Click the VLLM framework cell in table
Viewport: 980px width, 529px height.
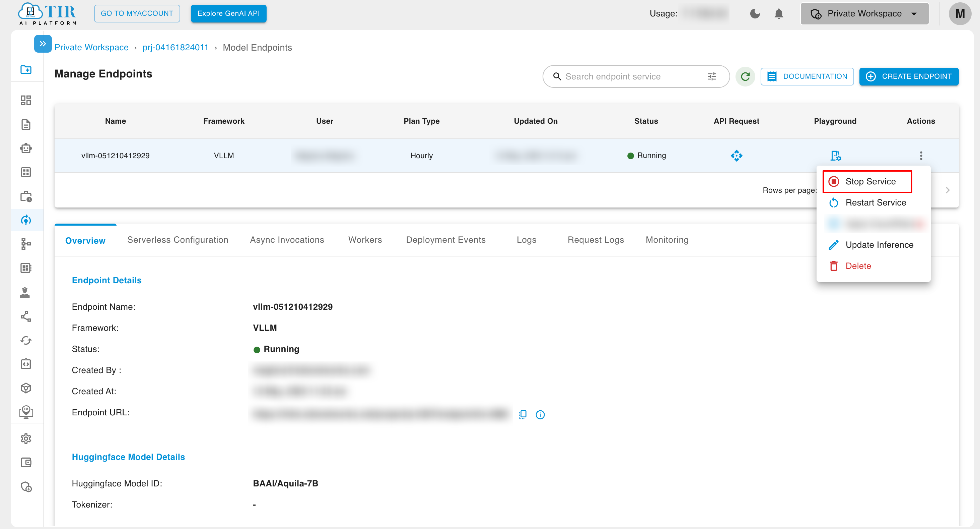[224, 156]
